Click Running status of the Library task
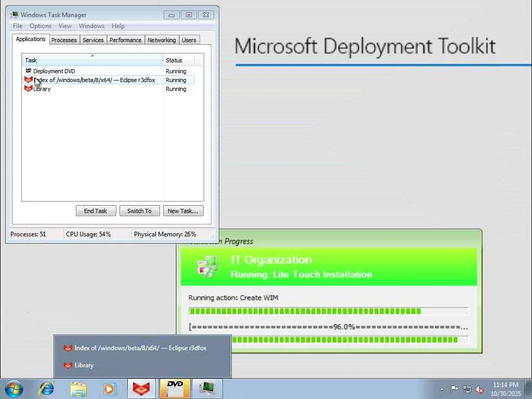This screenshot has height=399, width=532. coord(176,89)
